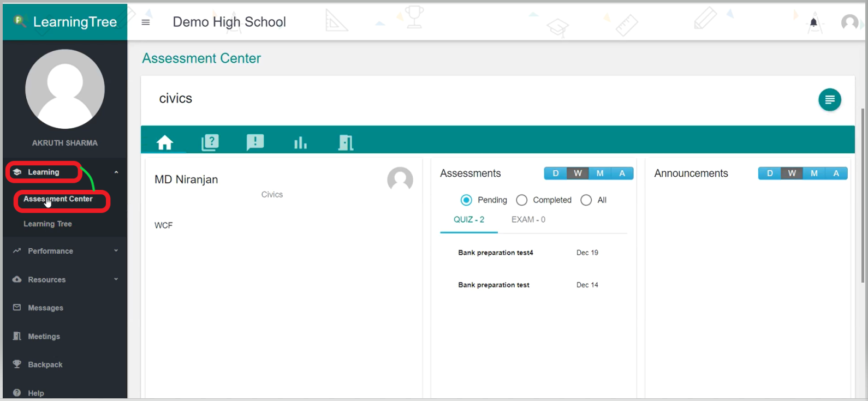Switch to the EXAM - 0 tab
This screenshot has width=868, height=401.
click(x=528, y=219)
